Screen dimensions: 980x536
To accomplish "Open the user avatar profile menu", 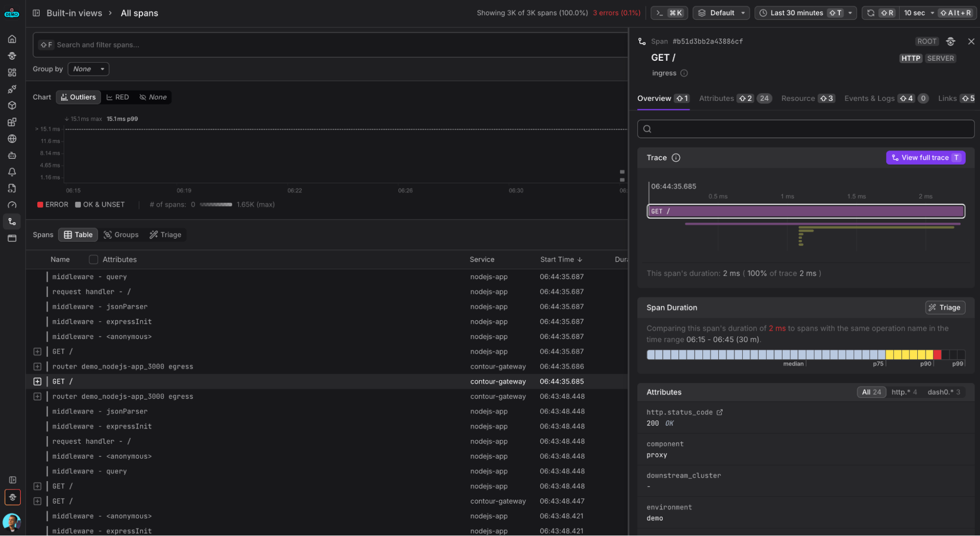I will [x=12, y=522].
